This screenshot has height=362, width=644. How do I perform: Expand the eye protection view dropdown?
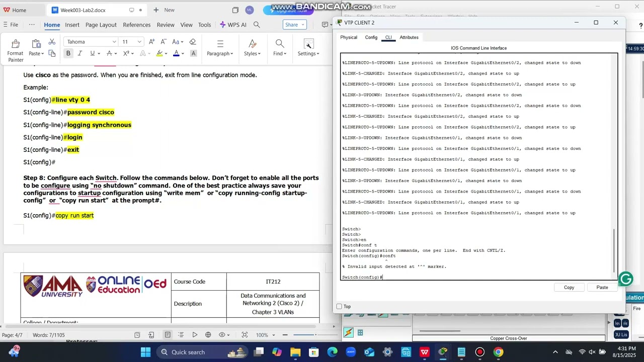click(229, 335)
